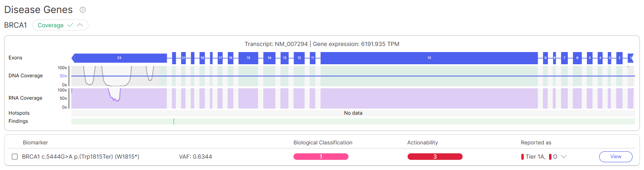
Task: Select exon 12 in the transcript
Action: click(299, 58)
